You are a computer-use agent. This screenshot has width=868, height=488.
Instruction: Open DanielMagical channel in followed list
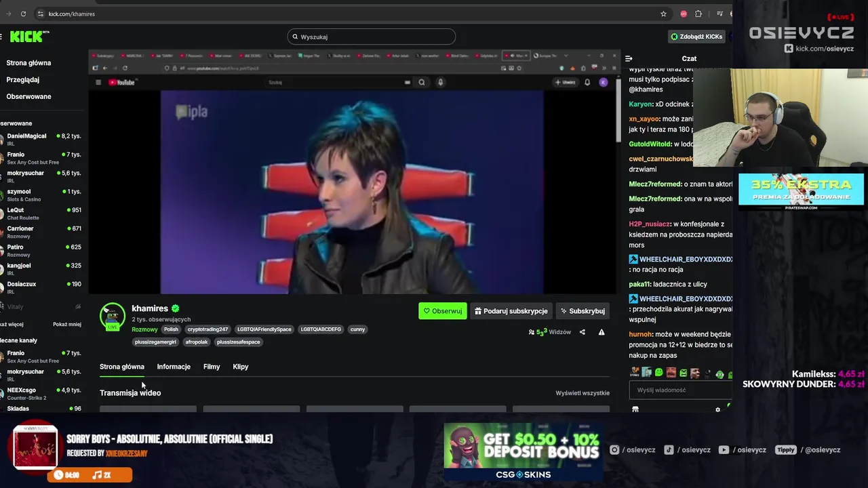tap(41, 139)
